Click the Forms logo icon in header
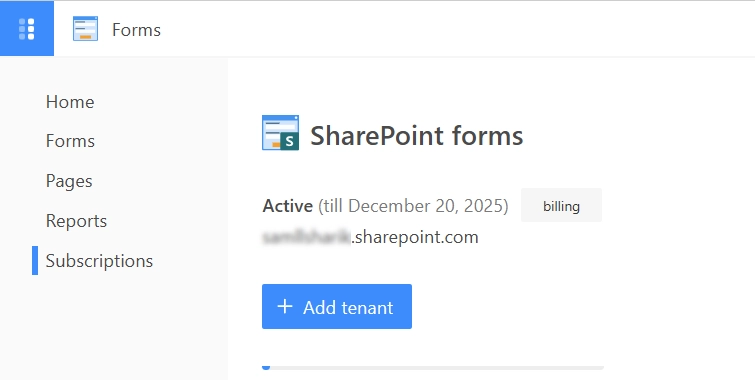 pos(85,28)
